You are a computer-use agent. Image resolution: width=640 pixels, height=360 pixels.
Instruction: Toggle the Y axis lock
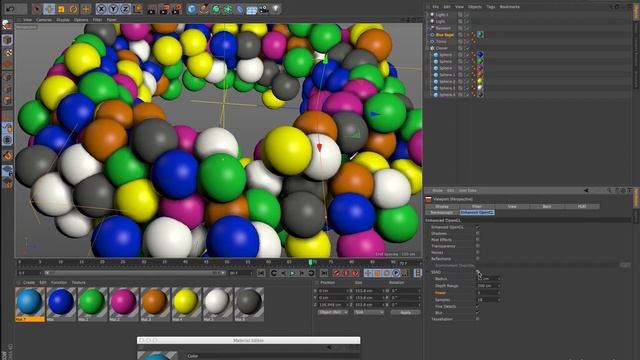113,9
